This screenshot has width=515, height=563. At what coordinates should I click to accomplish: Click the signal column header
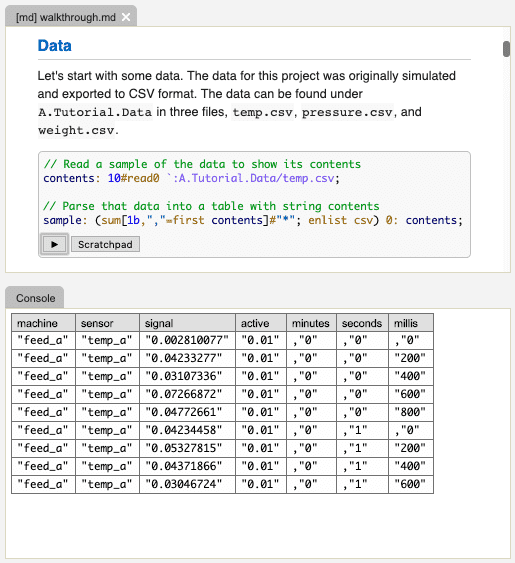[x=187, y=323]
